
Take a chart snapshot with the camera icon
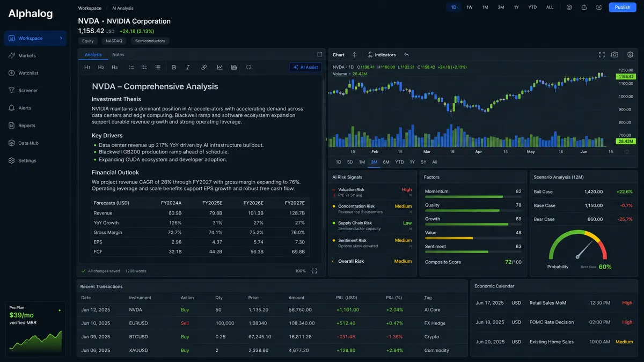(614, 55)
